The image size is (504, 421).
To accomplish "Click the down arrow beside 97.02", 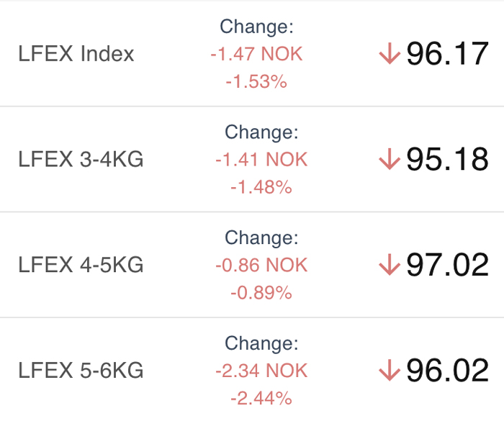I will pos(390,265).
